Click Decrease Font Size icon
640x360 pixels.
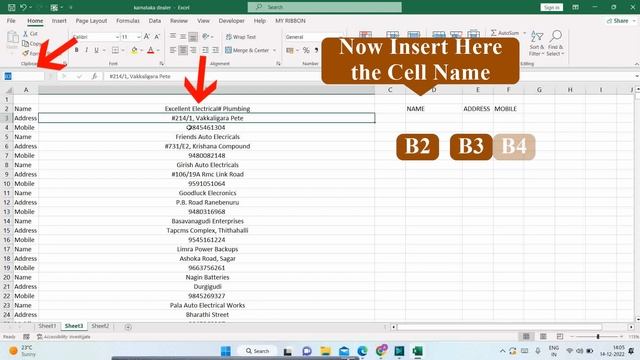tap(157, 37)
